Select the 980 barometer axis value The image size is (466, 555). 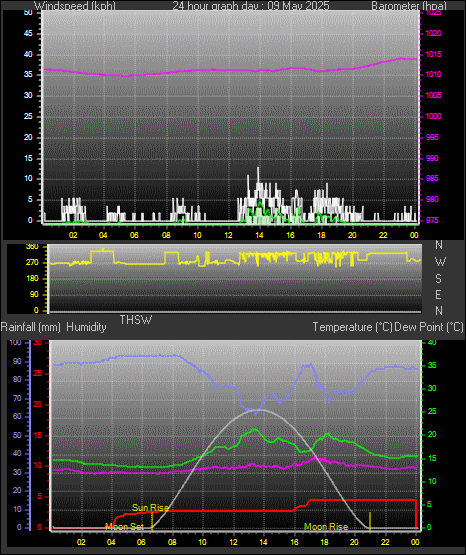coord(432,199)
